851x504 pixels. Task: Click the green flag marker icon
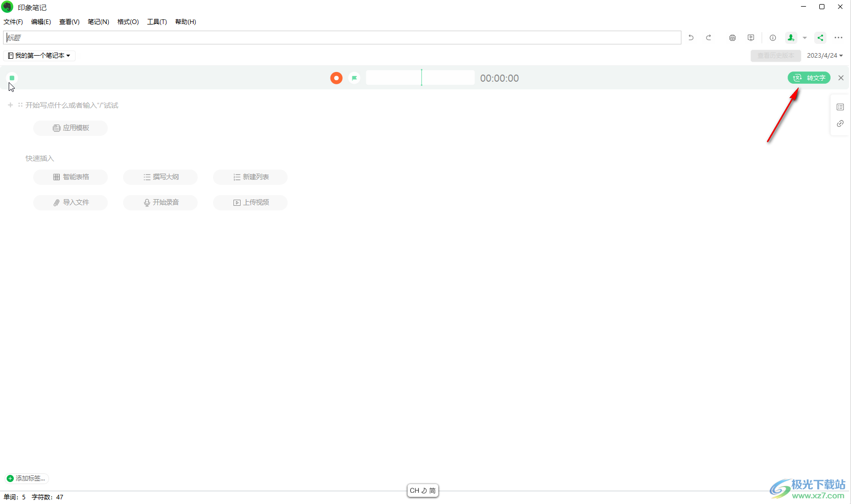tap(354, 78)
